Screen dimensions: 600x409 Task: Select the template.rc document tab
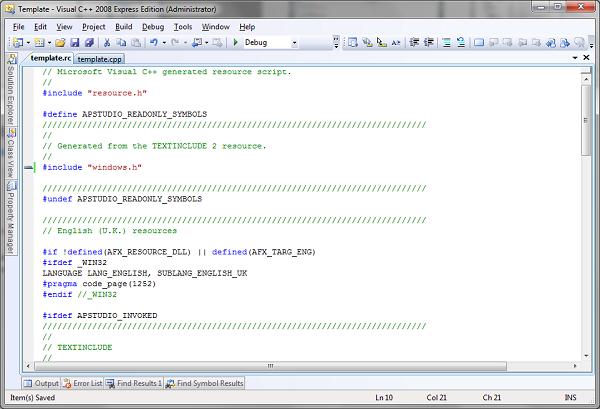pyautogui.click(x=51, y=58)
